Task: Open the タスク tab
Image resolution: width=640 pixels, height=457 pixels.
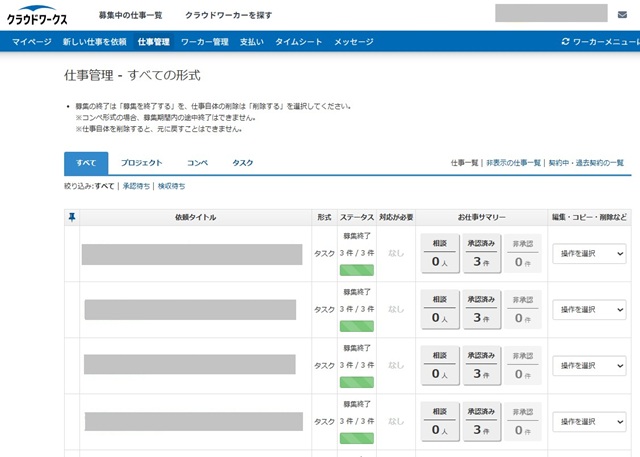Action: pos(243,163)
